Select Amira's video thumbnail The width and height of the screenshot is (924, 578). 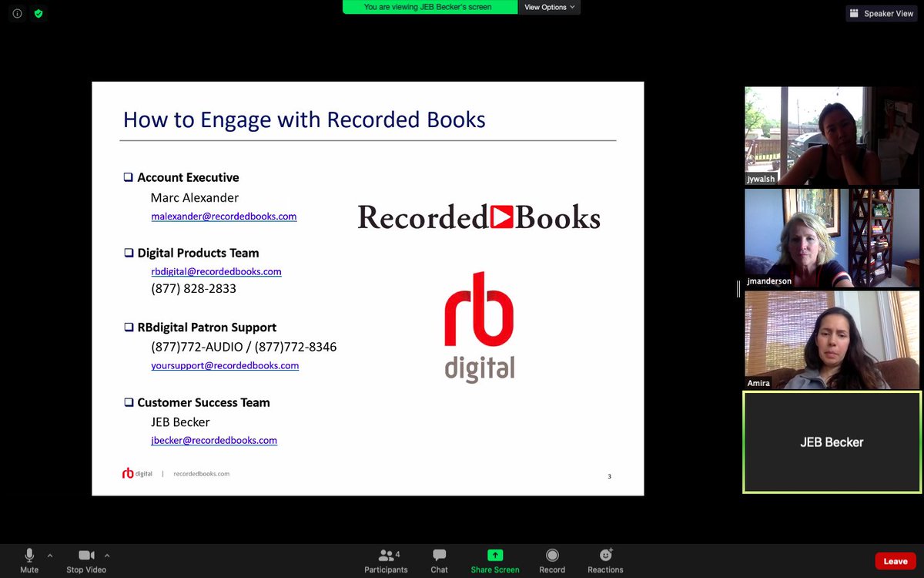[832, 340]
